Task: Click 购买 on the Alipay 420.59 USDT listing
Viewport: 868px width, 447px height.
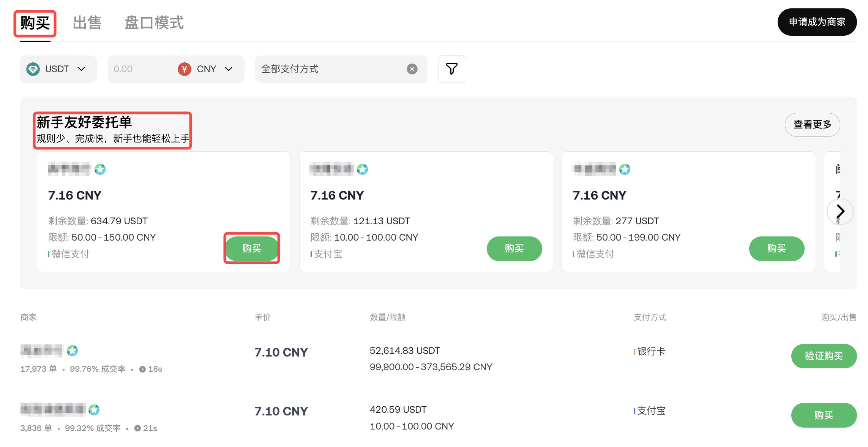Action: 824,415
